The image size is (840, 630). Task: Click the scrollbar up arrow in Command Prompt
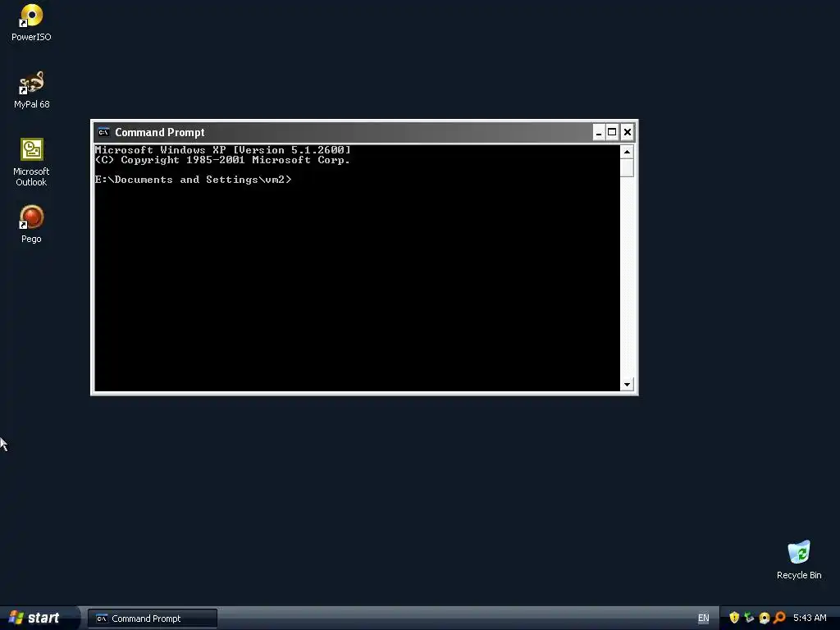click(627, 152)
